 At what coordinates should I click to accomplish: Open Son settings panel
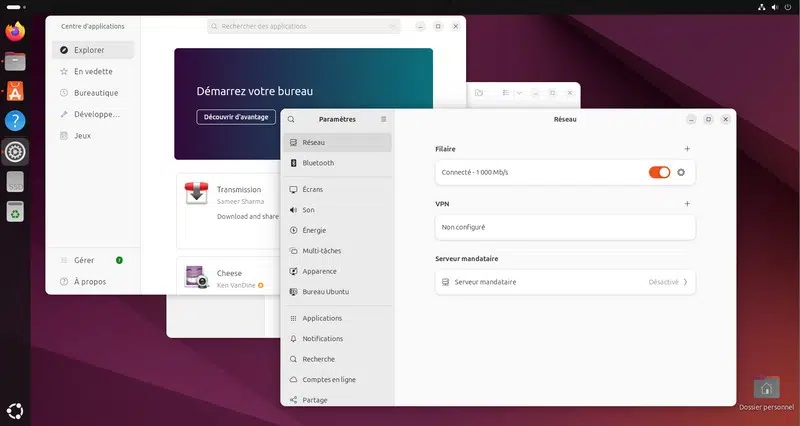coord(337,210)
